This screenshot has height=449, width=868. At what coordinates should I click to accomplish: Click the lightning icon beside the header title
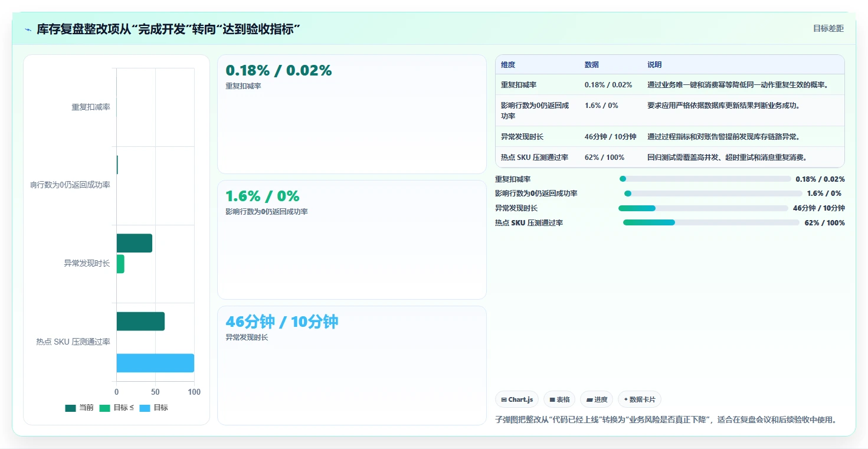(28, 30)
